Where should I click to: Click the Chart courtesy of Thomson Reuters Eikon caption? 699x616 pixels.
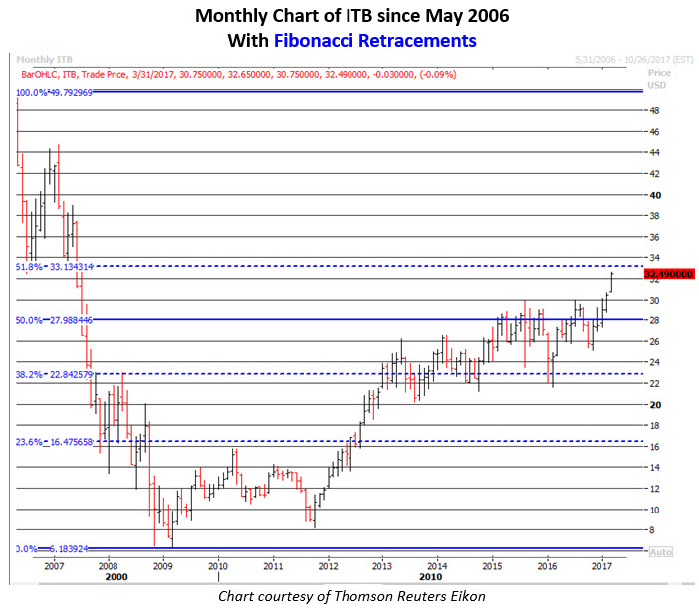pos(351,596)
